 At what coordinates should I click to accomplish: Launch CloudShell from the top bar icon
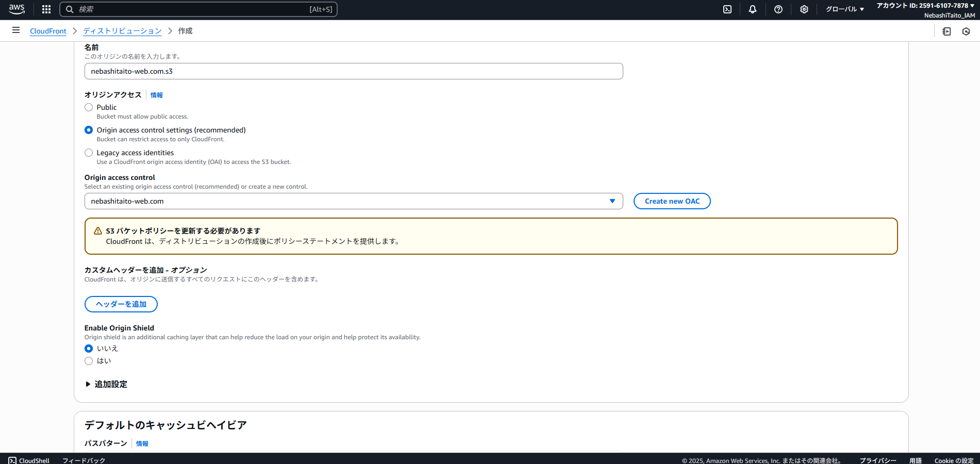[x=727, y=9]
